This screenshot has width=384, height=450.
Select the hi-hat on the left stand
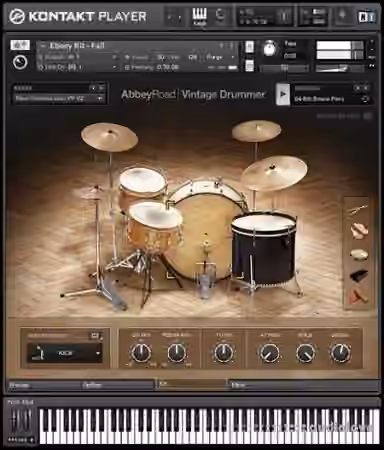pyautogui.click(x=89, y=192)
